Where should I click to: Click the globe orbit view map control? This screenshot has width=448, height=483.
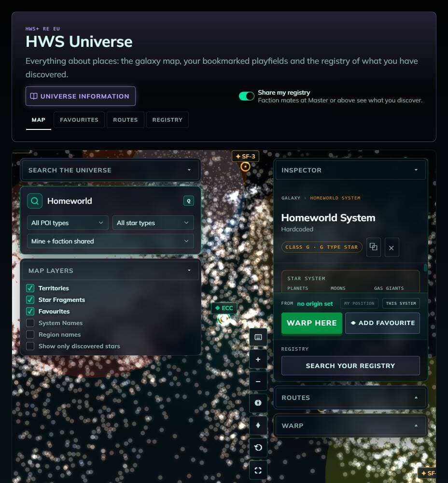[258, 403]
